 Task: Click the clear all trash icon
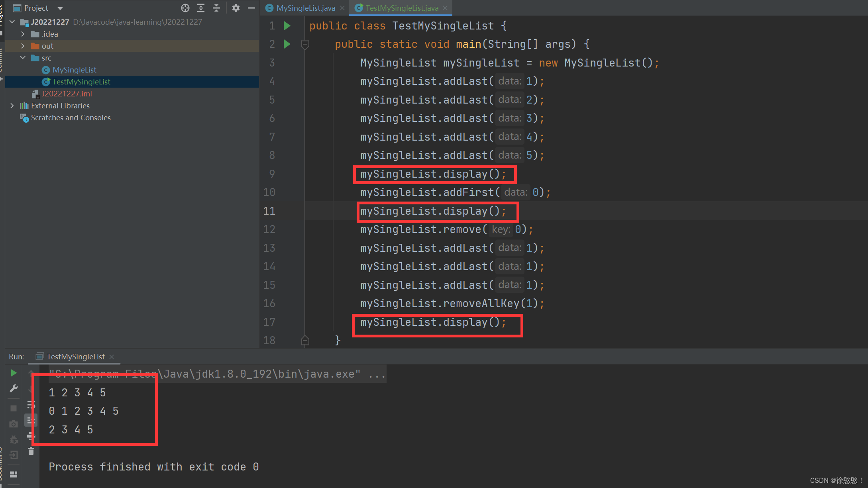[31, 451]
